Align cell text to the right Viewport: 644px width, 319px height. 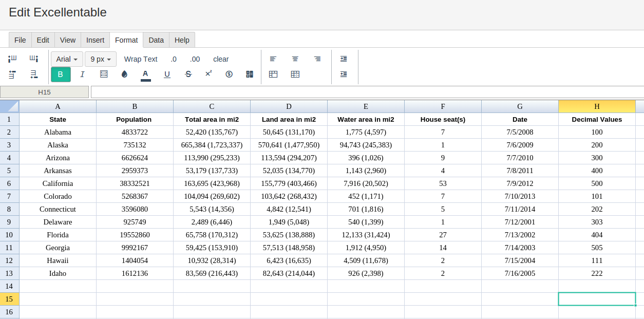317,59
